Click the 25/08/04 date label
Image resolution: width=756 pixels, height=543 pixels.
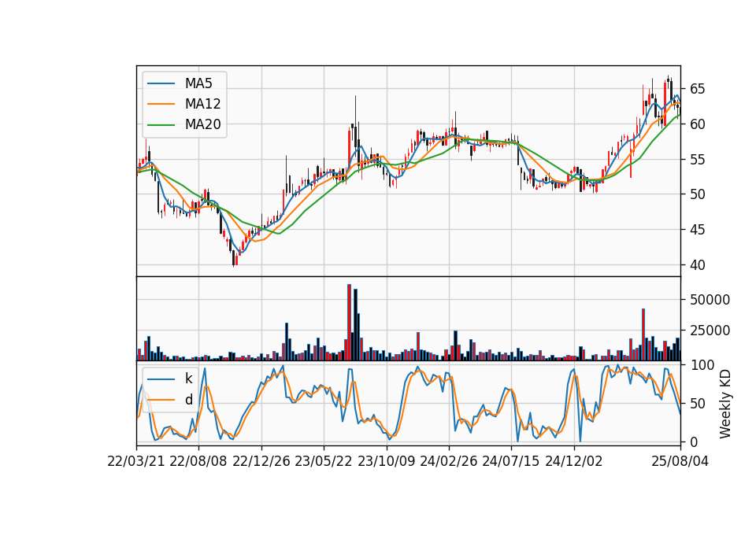(x=680, y=462)
